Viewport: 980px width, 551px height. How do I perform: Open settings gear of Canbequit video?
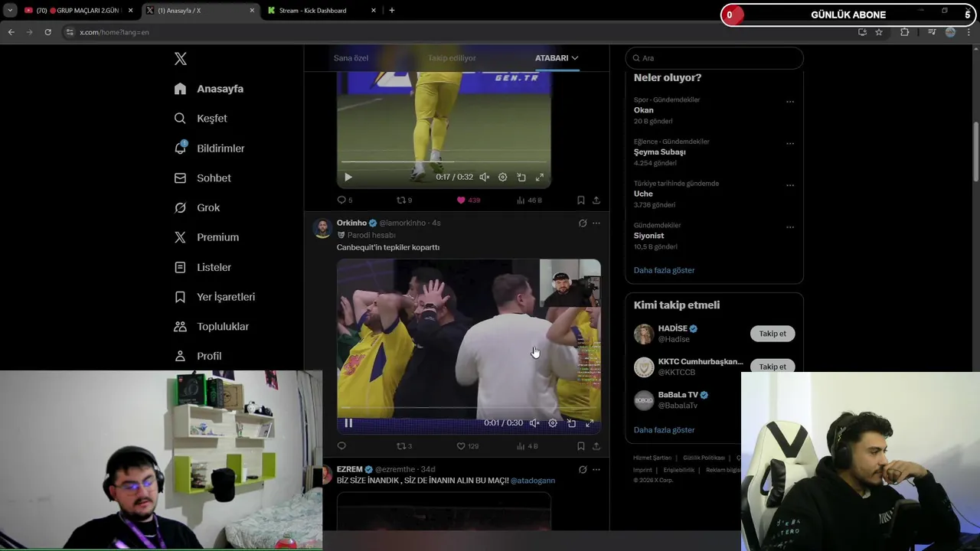tap(553, 422)
